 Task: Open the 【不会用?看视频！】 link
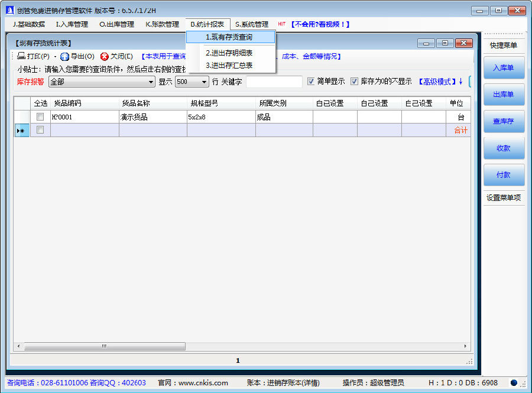pyautogui.click(x=320, y=24)
